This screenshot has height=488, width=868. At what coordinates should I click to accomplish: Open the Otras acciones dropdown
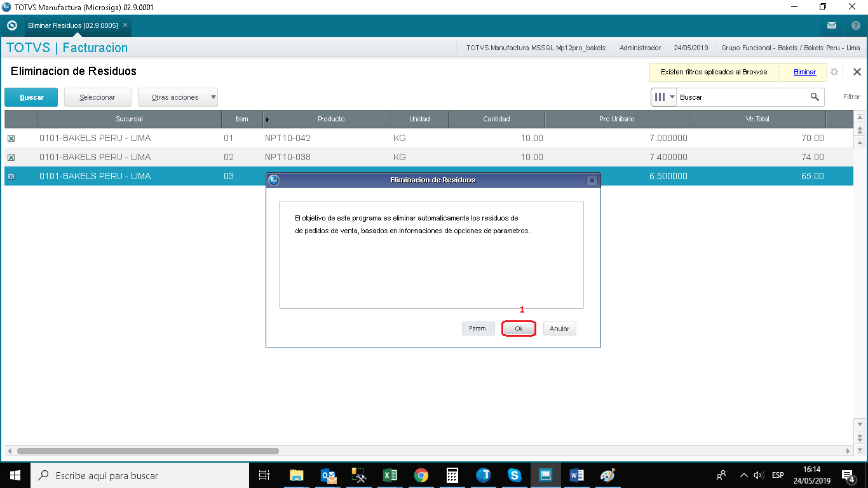(178, 97)
